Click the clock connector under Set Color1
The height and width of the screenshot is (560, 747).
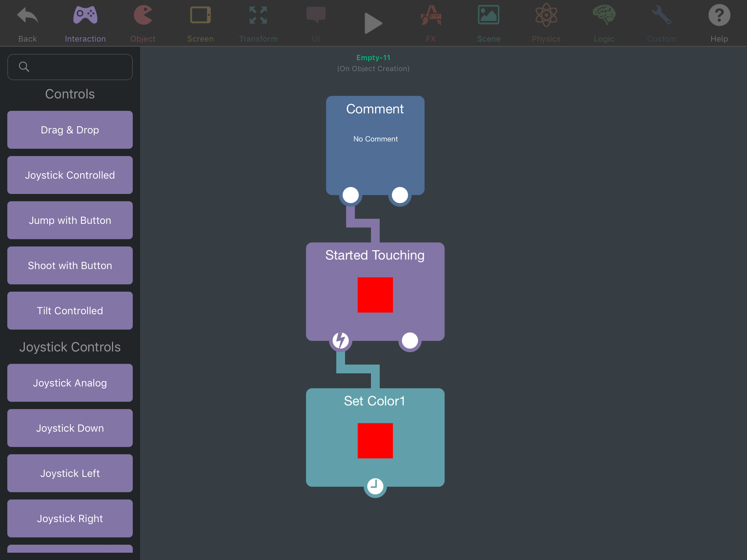(375, 486)
